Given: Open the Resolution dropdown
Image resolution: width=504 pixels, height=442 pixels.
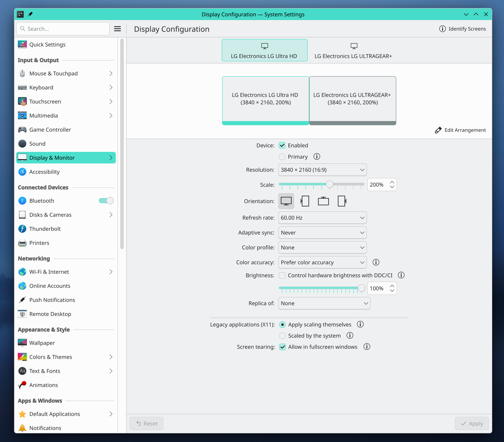Looking at the screenshot, I should [x=322, y=170].
